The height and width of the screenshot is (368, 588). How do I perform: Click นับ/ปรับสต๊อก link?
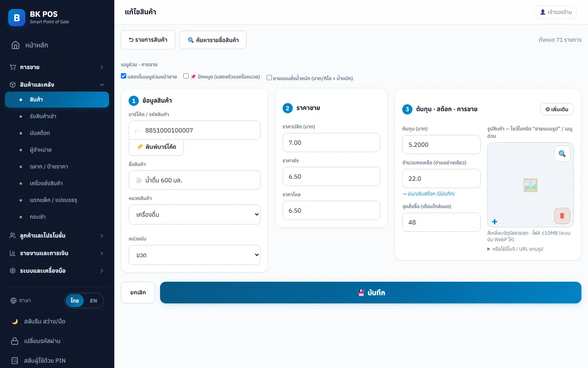click(428, 194)
